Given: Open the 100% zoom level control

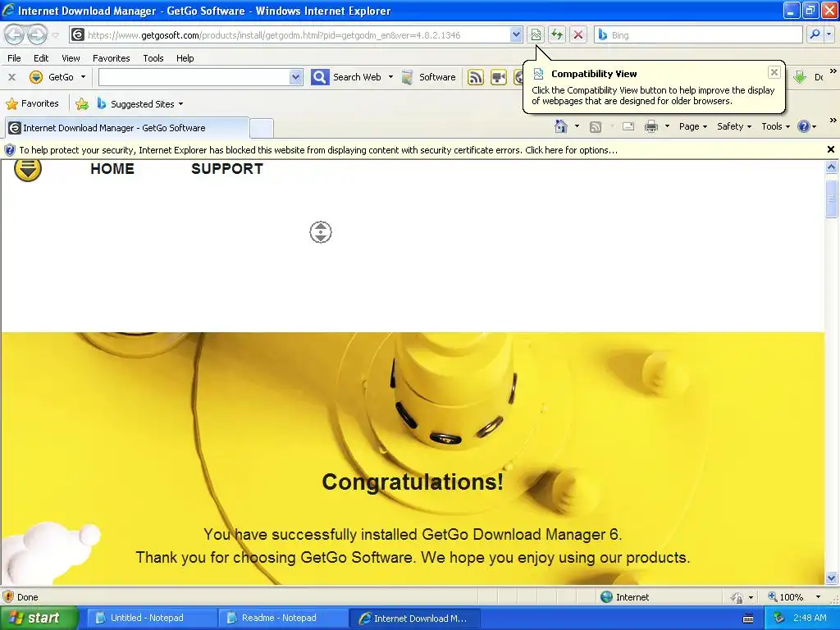Looking at the screenshot, I should (794, 597).
